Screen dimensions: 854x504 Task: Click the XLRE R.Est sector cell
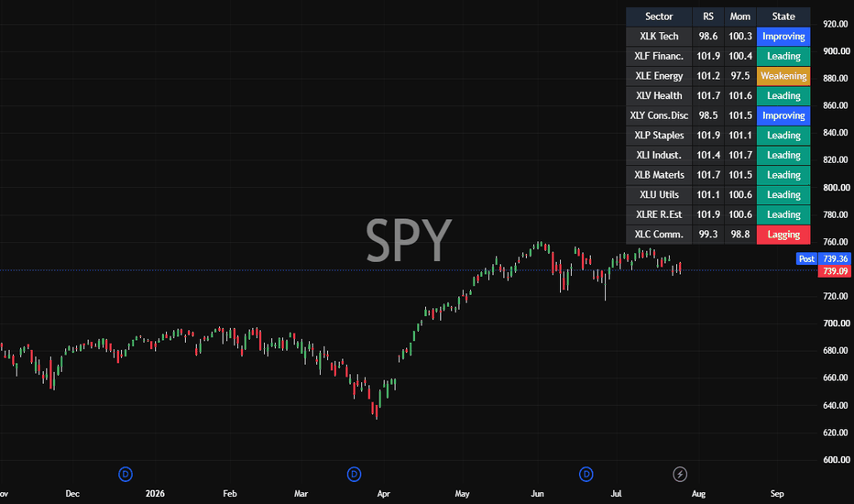pyautogui.click(x=659, y=214)
